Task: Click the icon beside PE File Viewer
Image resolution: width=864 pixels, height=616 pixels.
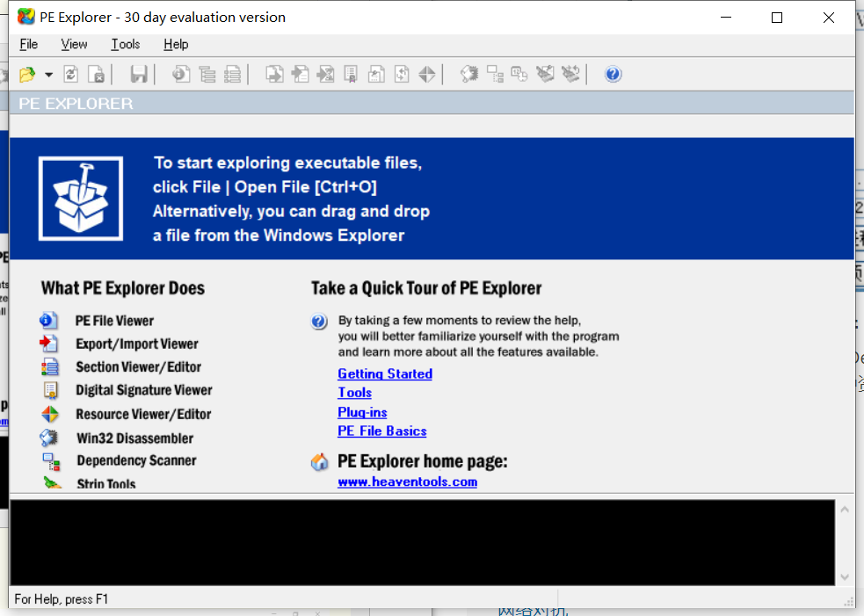Action: (49, 320)
